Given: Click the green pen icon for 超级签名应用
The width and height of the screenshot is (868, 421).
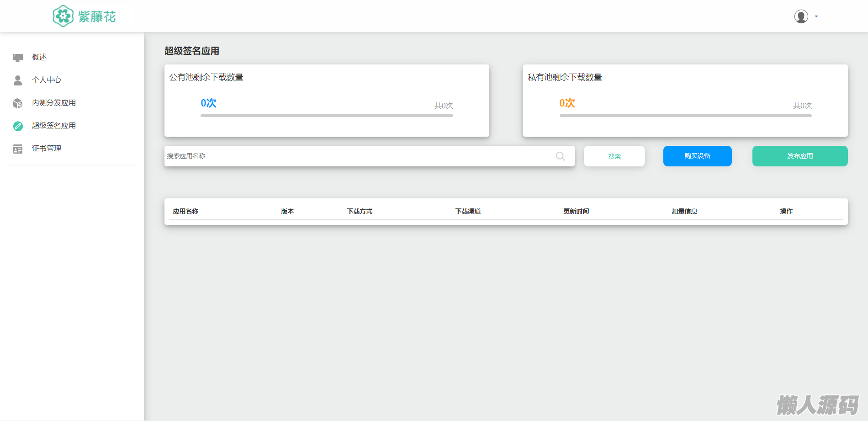Looking at the screenshot, I should (18, 126).
